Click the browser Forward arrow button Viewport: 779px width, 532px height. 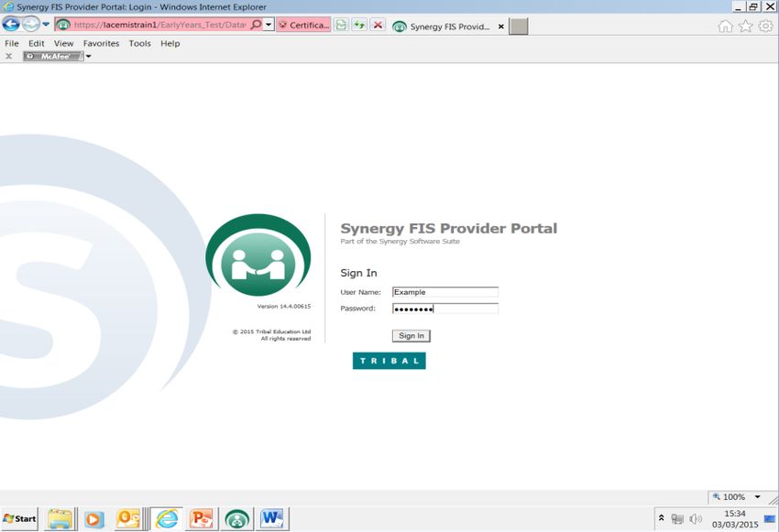[x=31, y=24]
